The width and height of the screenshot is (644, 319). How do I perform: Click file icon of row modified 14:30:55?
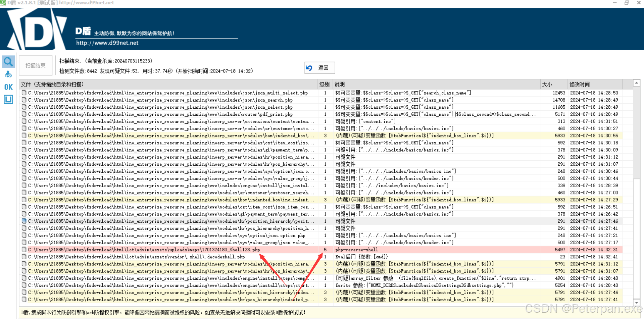(x=24, y=136)
